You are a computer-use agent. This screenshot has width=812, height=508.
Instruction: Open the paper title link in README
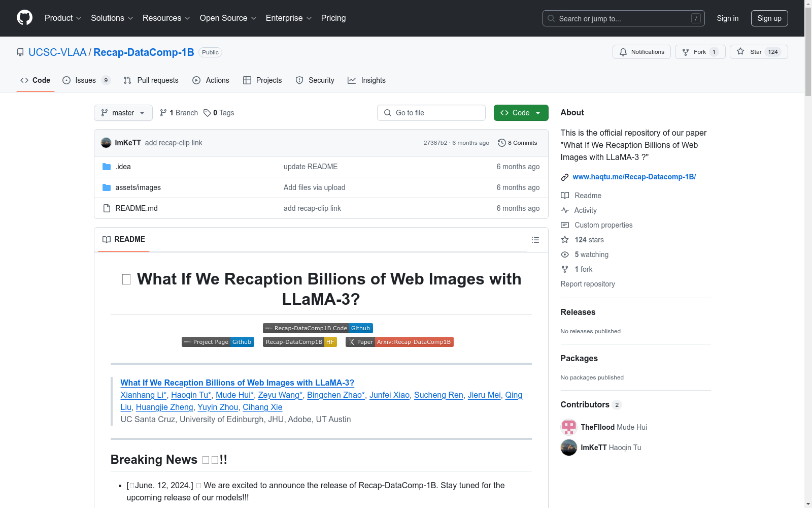pyautogui.click(x=237, y=383)
